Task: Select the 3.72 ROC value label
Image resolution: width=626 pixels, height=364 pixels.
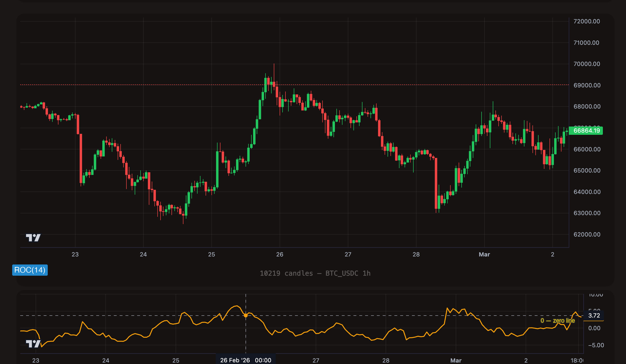Action: (x=594, y=315)
